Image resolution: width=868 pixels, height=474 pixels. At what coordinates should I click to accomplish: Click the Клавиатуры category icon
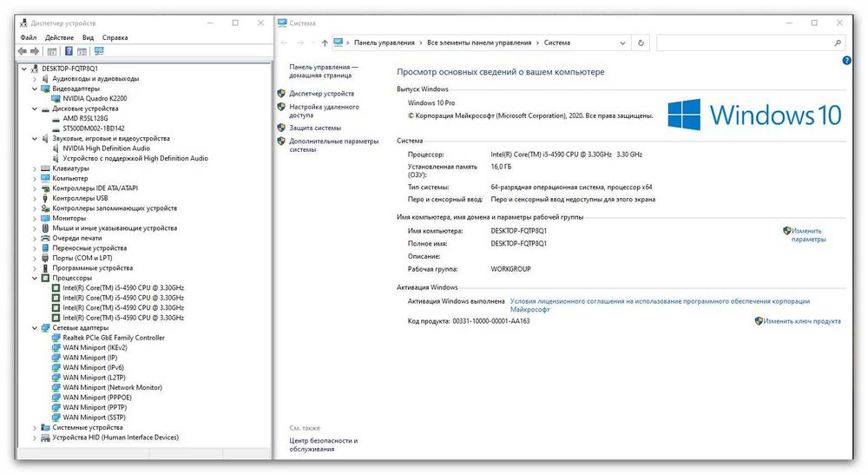tap(45, 168)
